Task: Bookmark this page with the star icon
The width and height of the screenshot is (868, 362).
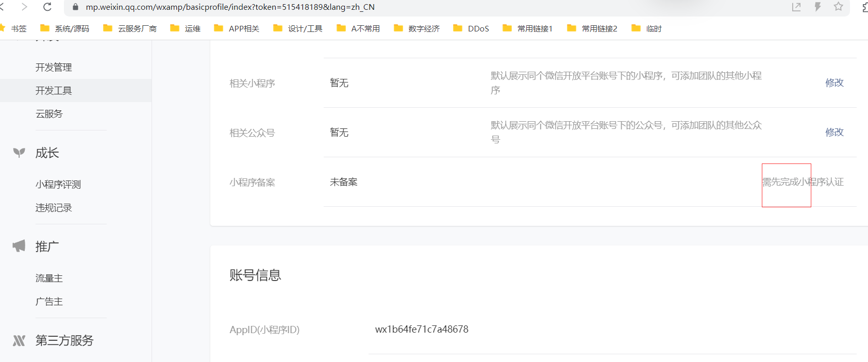Action: point(839,7)
